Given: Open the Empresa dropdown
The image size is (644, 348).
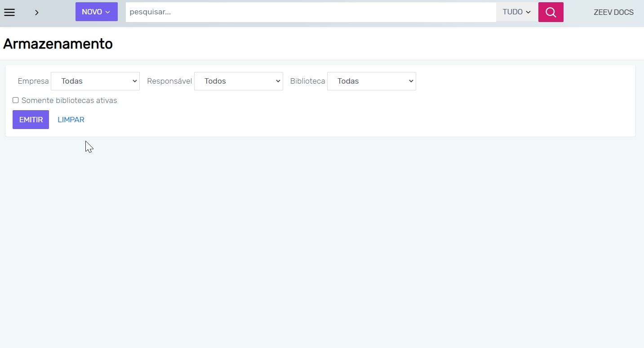Looking at the screenshot, I should 95,81.
